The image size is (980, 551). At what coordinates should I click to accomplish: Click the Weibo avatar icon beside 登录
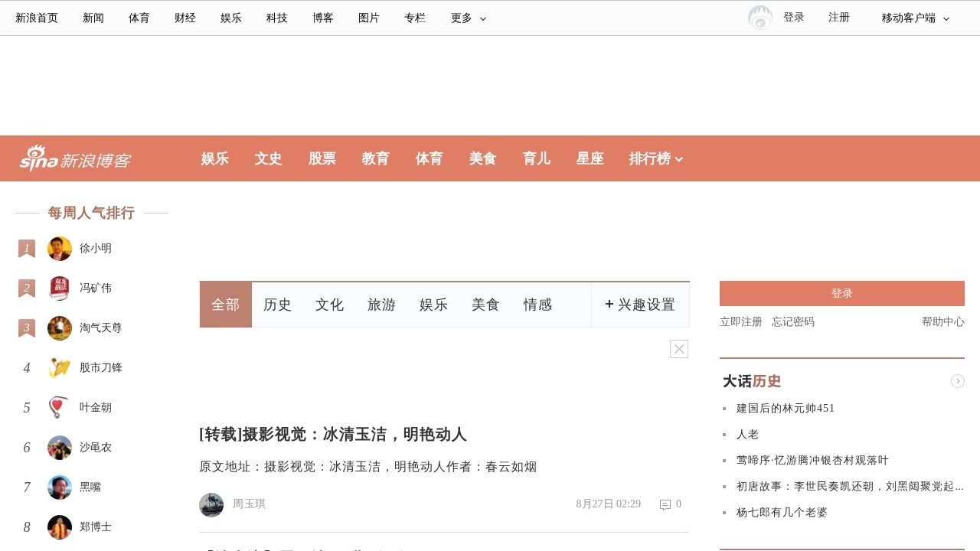[760, 18]
